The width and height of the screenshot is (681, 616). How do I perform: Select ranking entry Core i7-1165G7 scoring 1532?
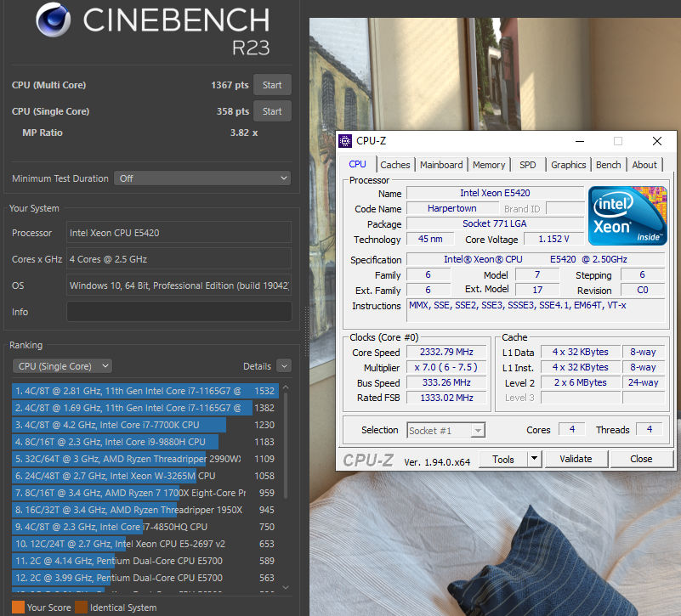click(x=145, y=391)
